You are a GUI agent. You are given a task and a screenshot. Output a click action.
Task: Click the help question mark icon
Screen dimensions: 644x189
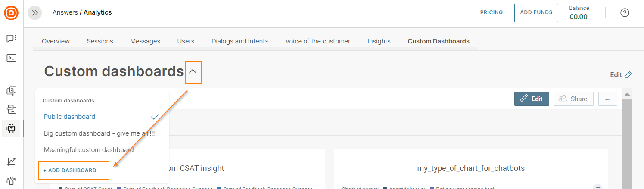click(625, 13)
